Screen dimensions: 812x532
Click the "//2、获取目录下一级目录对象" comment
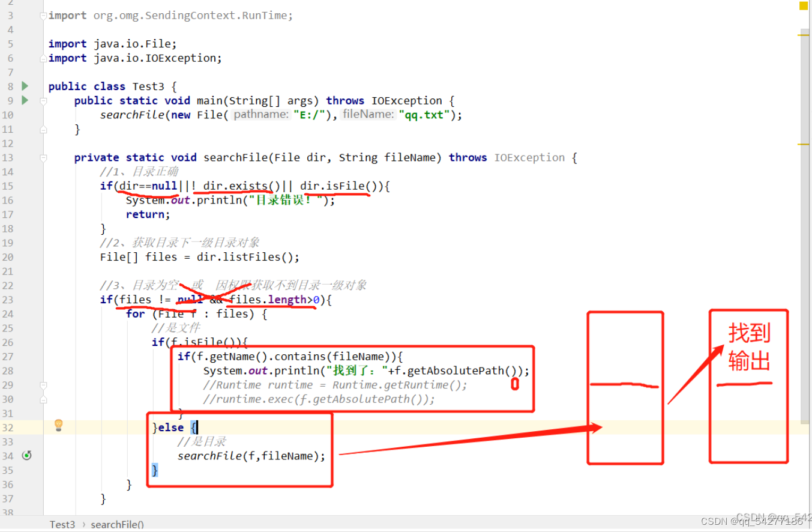point(180,243)
